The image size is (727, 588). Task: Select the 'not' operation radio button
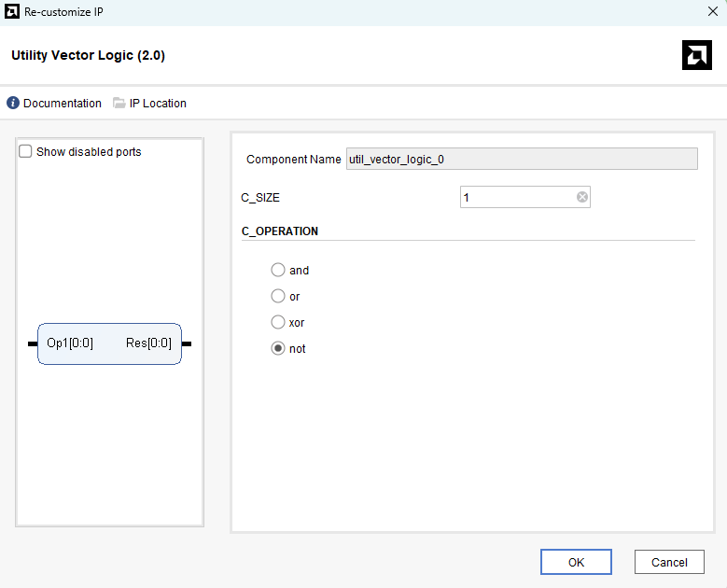tap(278, 348)
